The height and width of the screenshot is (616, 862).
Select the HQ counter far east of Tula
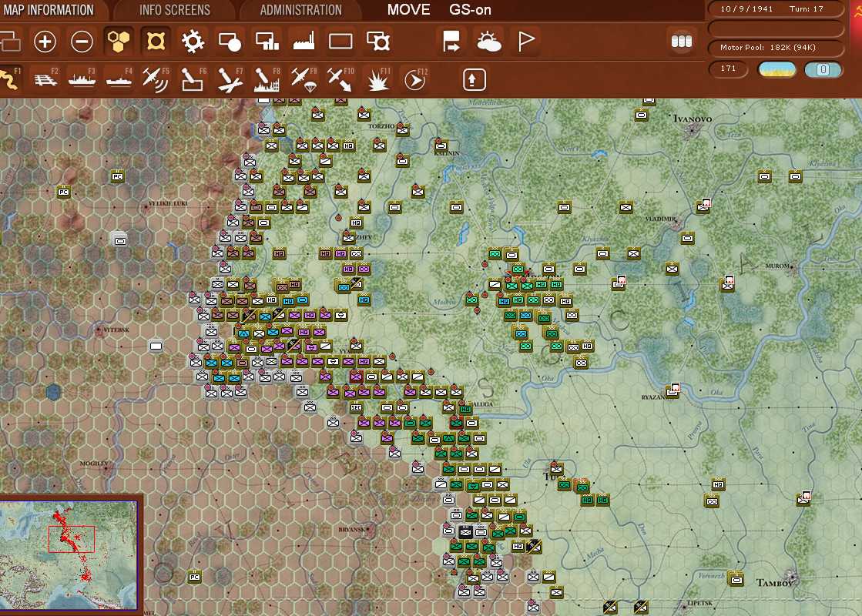tap(718, 484)
